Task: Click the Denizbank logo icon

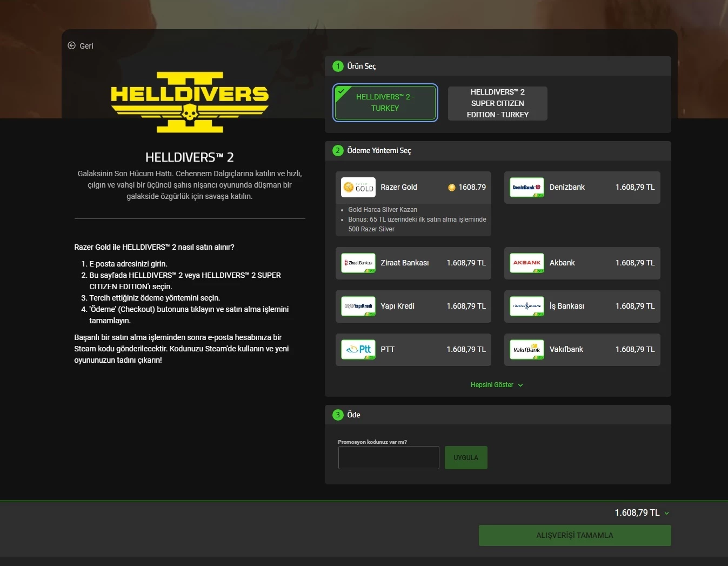Action: point(527,188)
